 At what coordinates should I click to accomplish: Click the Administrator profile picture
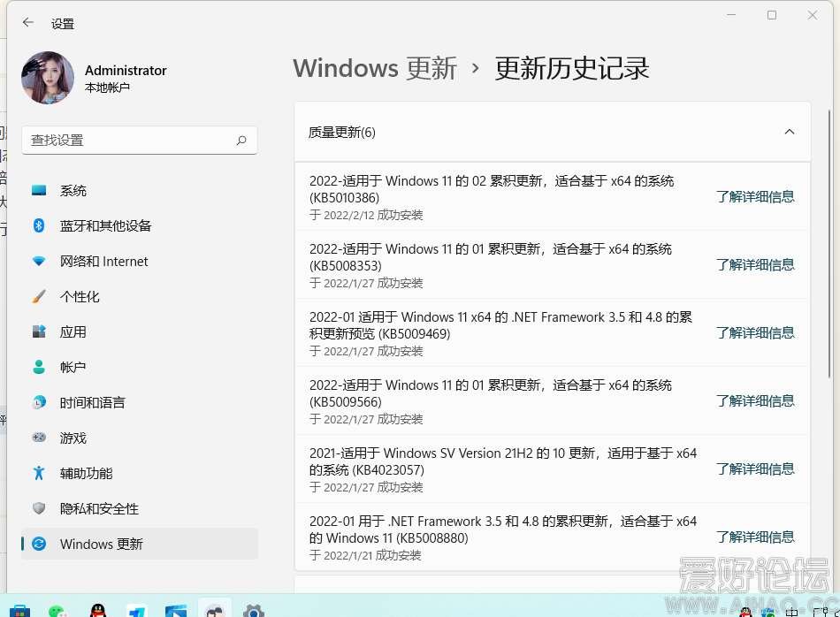click(x=47, y=78)
